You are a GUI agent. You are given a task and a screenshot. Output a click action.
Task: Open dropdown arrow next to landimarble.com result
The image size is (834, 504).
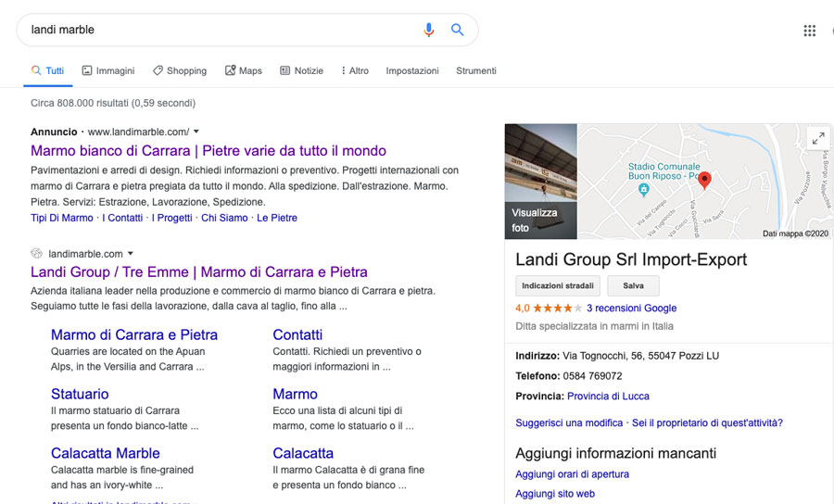pos(131,254)
